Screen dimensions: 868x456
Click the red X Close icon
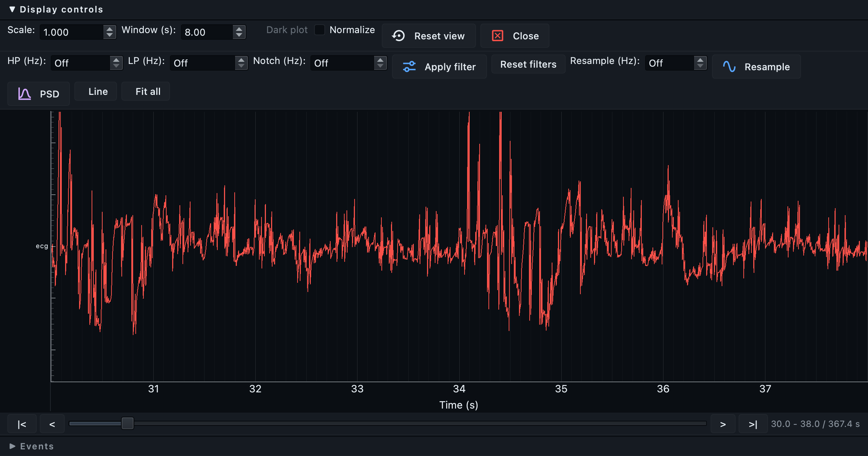pos(497,36)
